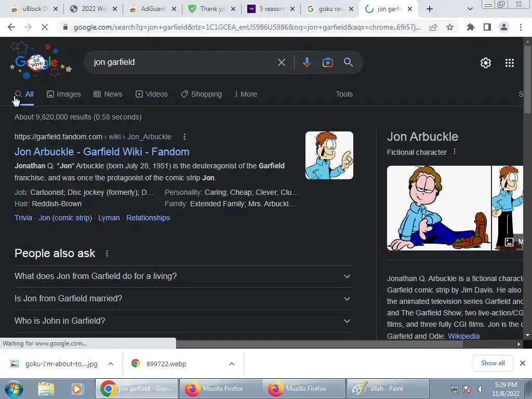532x399 pixels.
Task: Switch to the Videos results tab
Action: [152, 94]
